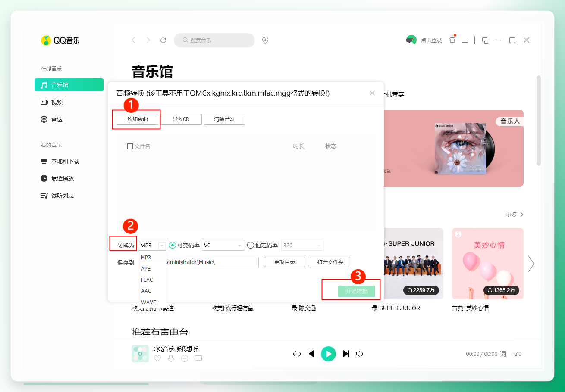Click the next carousel arrow beside 美妙心情
565x392 pixels.
(531, 264)
